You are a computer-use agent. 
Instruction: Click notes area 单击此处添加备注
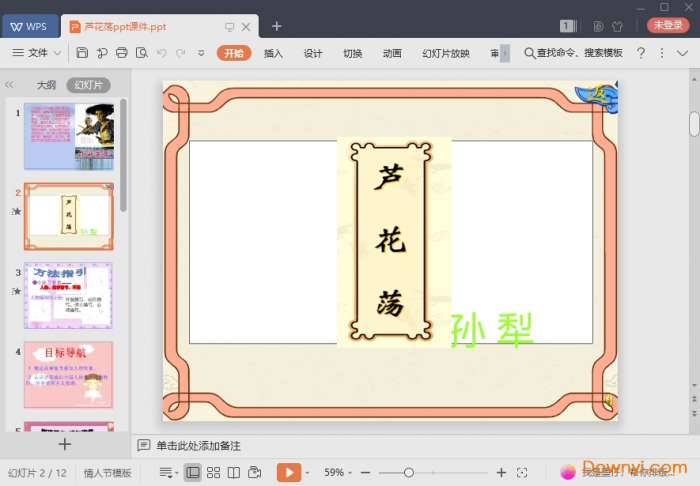tap(198, 446)
